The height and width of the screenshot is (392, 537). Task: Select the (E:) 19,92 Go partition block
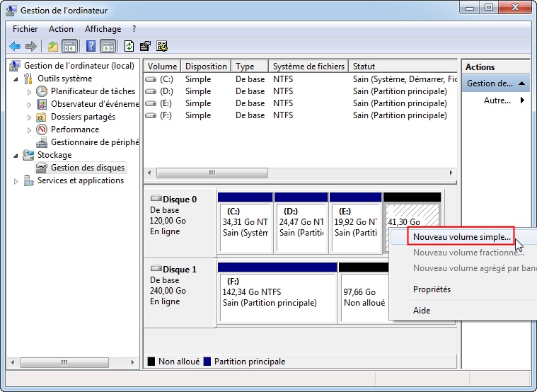tap(355, 228)
